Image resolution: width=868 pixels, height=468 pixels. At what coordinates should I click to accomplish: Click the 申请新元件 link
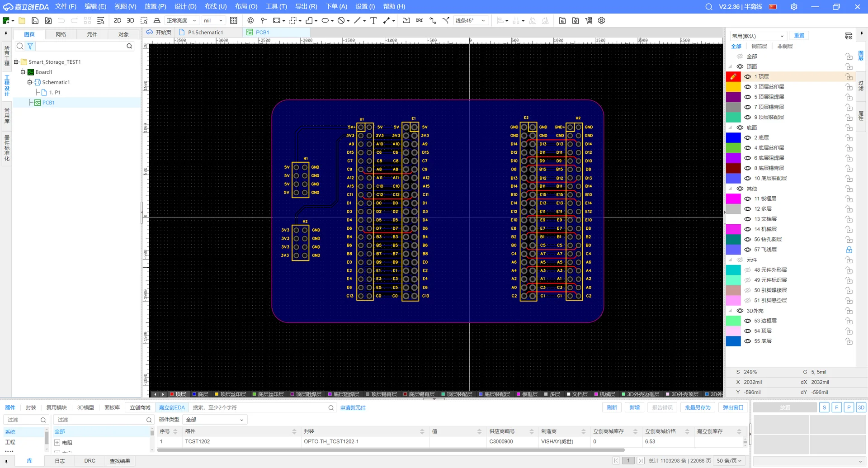coord(353,407)
